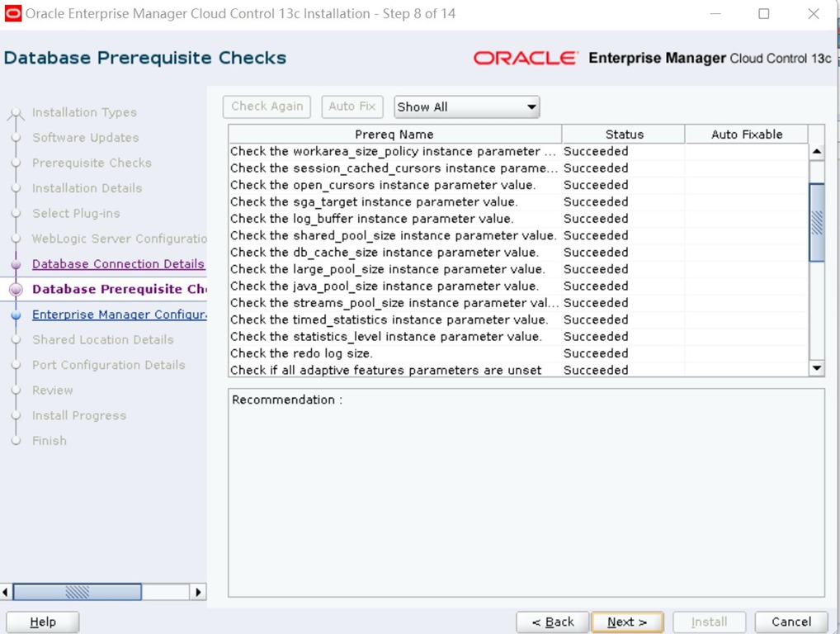This screenshot has width=840, height=634.
Task: Click the Finish step
Action: [x=50, y=441]
